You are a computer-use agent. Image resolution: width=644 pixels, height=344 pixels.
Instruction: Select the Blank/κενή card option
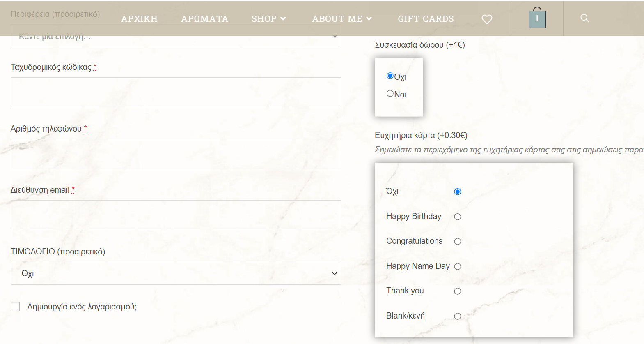tap(457, 316)
